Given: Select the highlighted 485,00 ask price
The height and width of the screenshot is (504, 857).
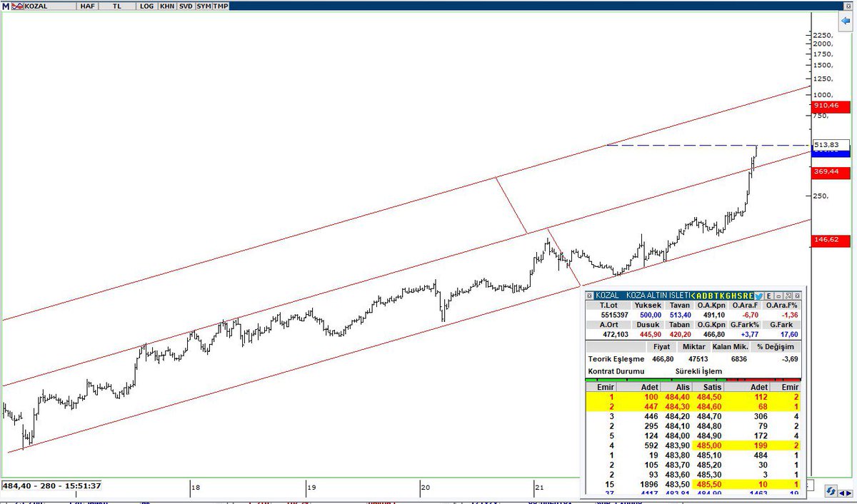Looking at the screenshot, I should tap(709, 445).
